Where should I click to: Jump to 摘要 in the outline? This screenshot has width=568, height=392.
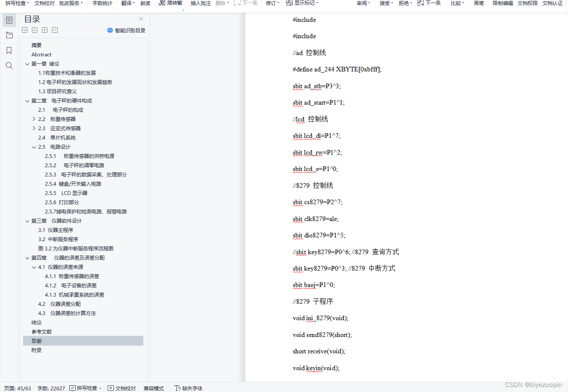click(x=37, y=45)
